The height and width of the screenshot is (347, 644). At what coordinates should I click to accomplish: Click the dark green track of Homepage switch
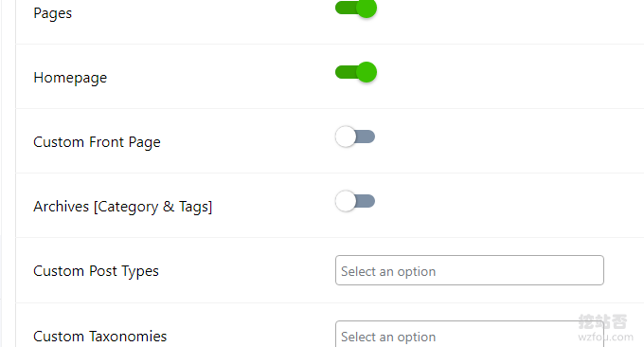[346, 72]
